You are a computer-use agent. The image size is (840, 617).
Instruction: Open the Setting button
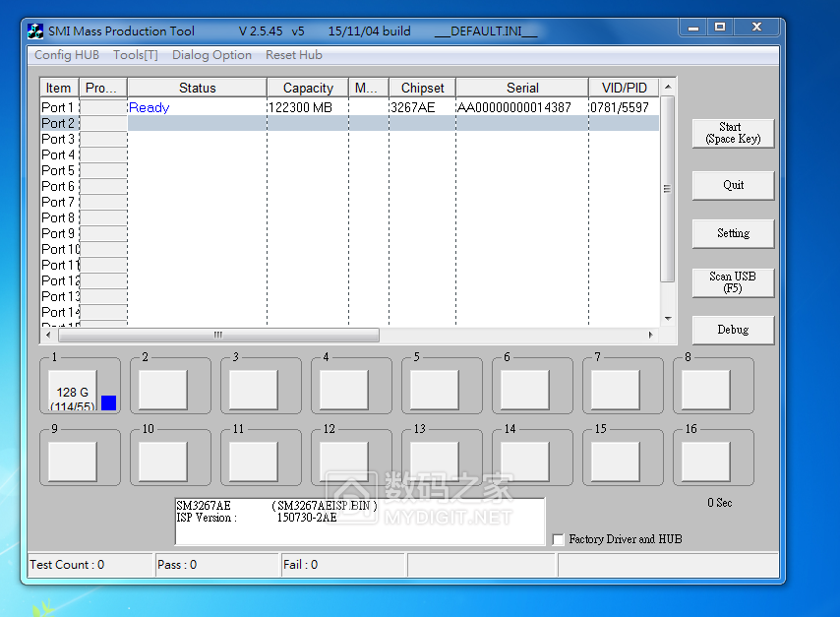(x=733, y=233)
